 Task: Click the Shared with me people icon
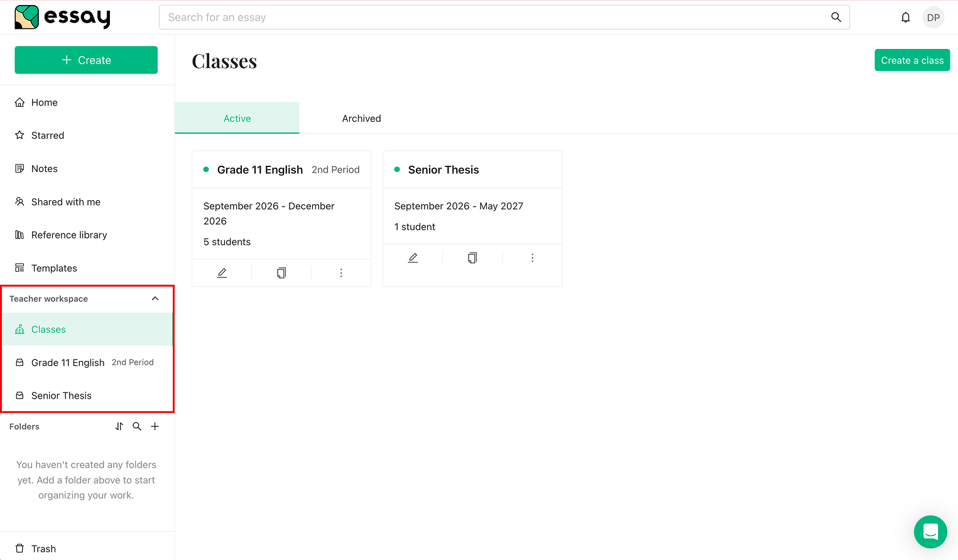pyautogui.click(x=19, y=202)
